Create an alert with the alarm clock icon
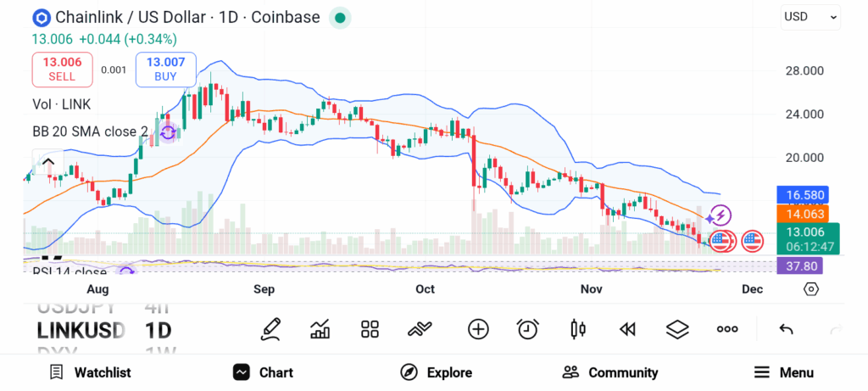The image size is (868, 391). point(528,329)
